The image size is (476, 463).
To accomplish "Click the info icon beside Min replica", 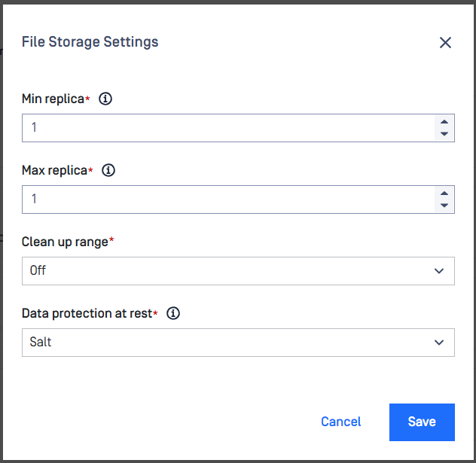I will 105,99.
